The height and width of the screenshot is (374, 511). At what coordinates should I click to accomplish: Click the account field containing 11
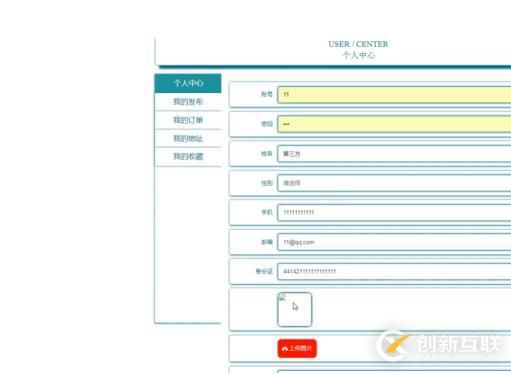(394, 95)
